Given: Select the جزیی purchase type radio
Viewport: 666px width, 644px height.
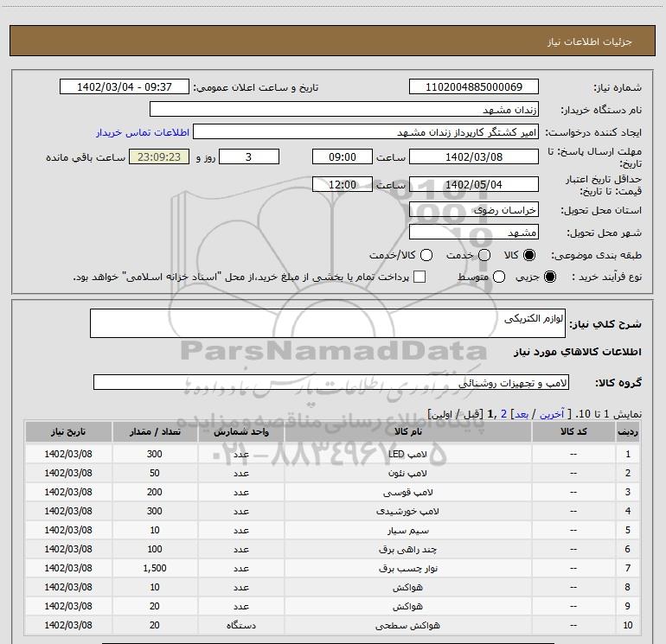Looking at the screenshot, I should point(549,277).
